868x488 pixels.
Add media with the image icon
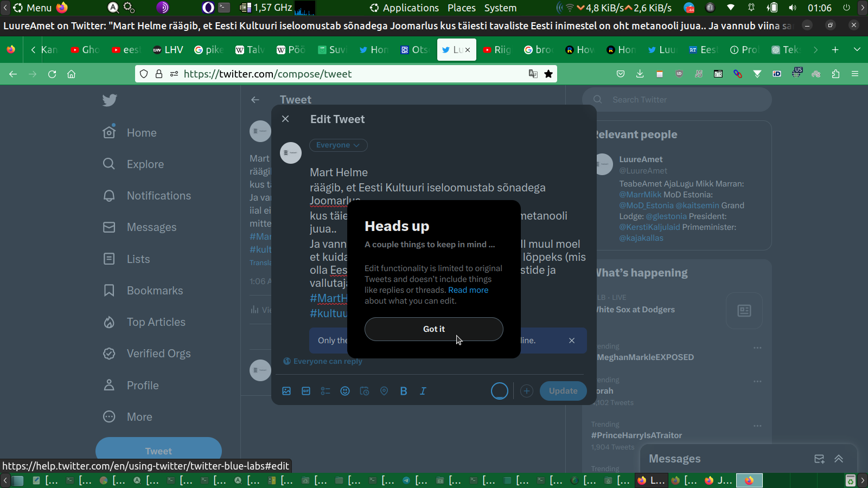(286, 391)
